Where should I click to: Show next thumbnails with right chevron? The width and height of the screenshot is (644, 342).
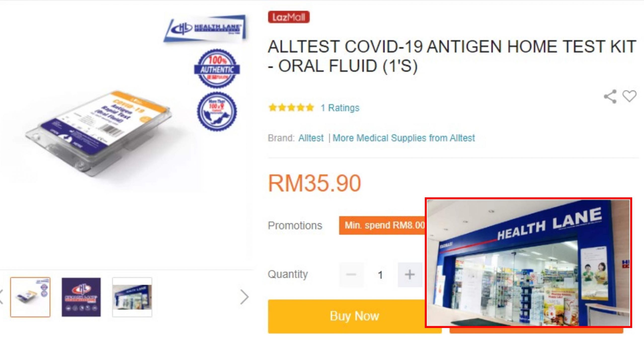pyautogui.click(x=244, y=297)
